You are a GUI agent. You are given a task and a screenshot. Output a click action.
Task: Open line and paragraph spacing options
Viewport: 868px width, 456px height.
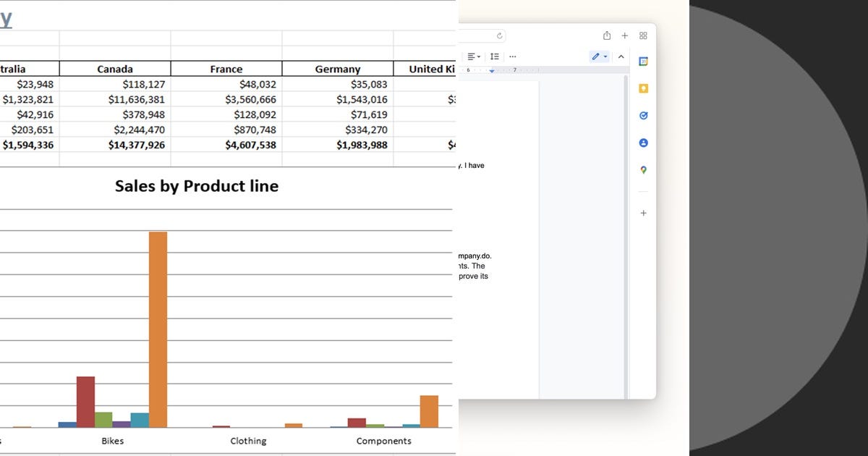click(x=494, y=56)
